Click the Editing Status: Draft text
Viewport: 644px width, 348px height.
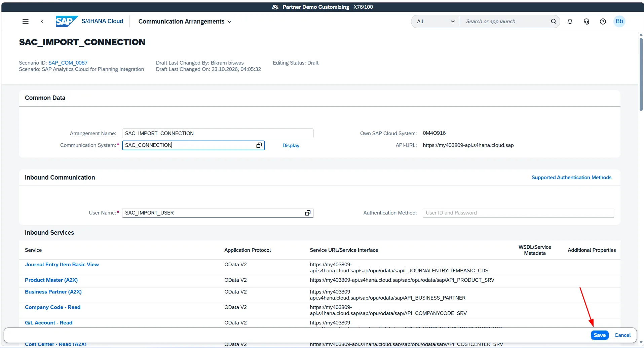(x=296, y=63)
